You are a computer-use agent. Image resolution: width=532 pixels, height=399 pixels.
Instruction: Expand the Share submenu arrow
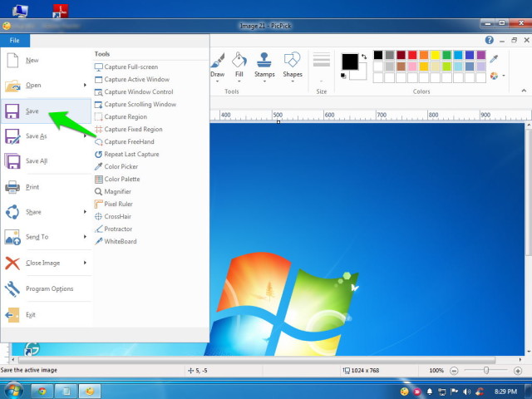click(x=85, y=212)
